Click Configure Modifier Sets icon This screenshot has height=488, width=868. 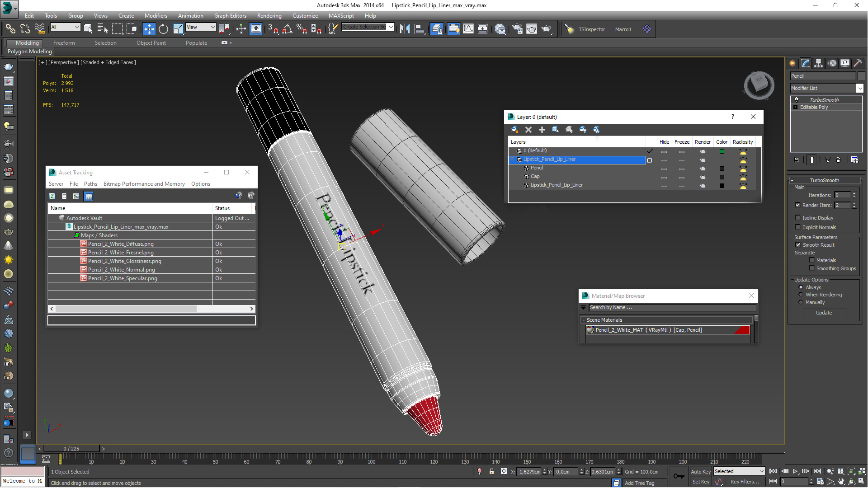tap(854, 160)
